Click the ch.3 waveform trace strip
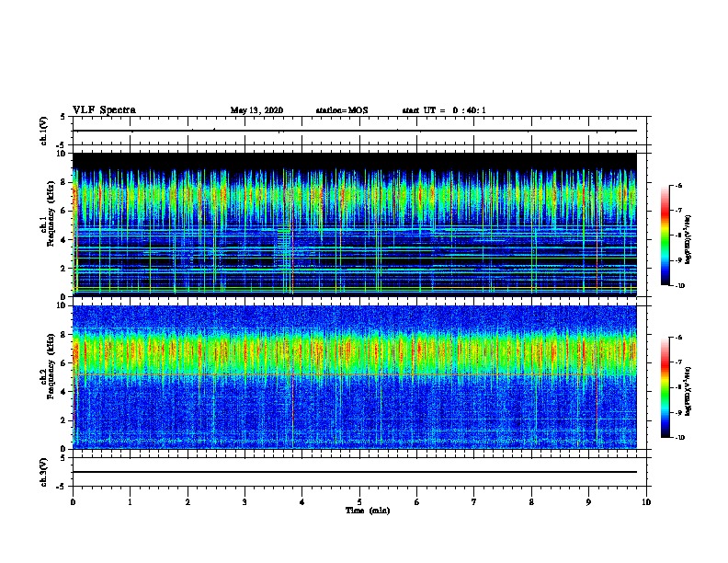The width and height of the screenshot is (728, 563). pos(355,472)
